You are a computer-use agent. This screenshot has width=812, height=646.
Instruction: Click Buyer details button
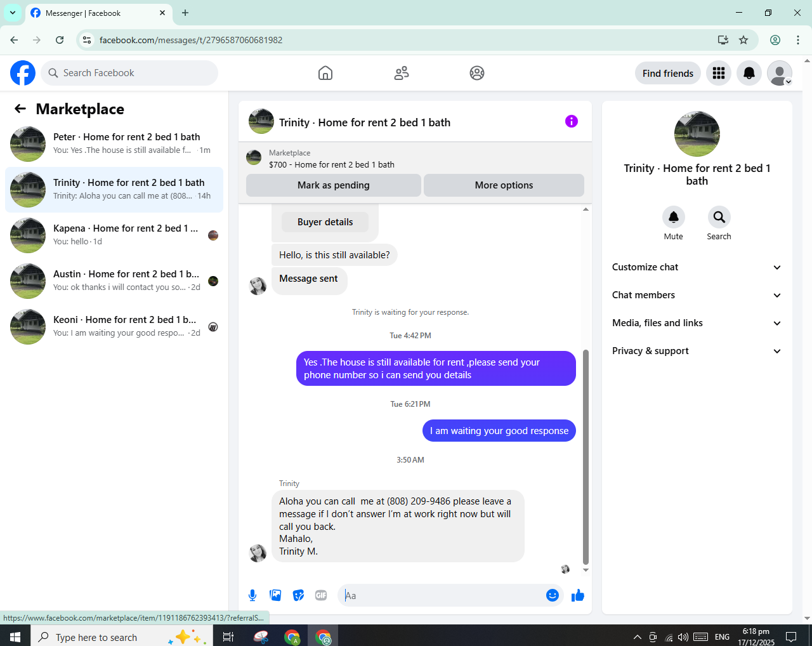point(325,222)
